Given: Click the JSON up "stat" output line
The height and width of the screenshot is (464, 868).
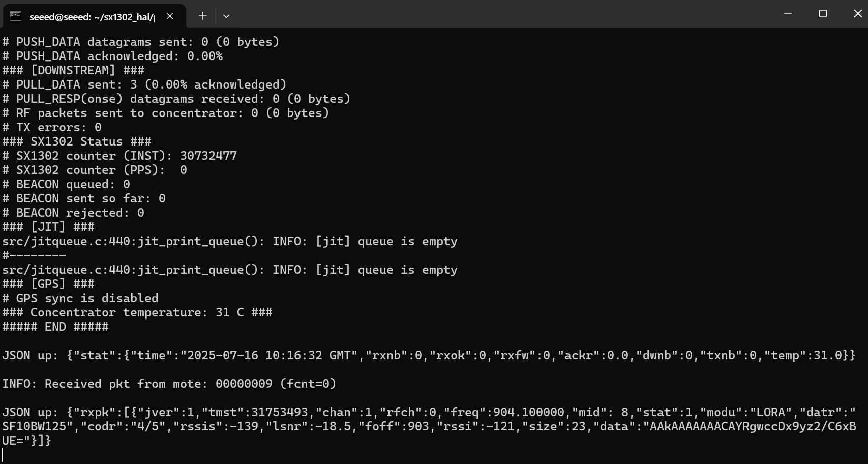Looking at the screenshot, I should 429,355.
